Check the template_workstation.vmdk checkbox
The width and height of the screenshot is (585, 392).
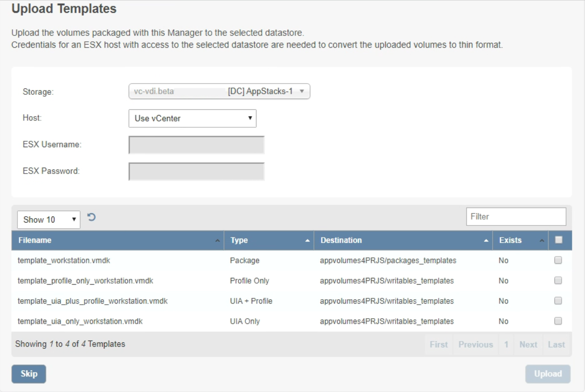point(558,260)
